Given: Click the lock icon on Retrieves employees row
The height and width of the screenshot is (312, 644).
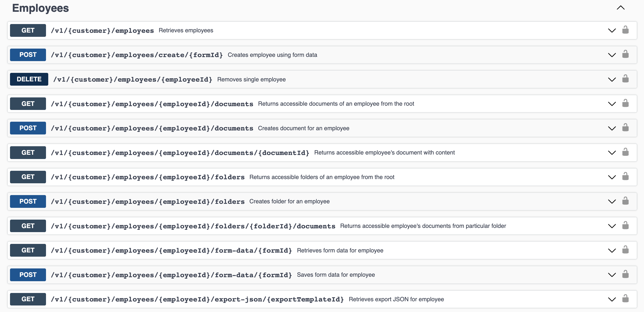Looking at the screenshot, I should pos(625,30).
